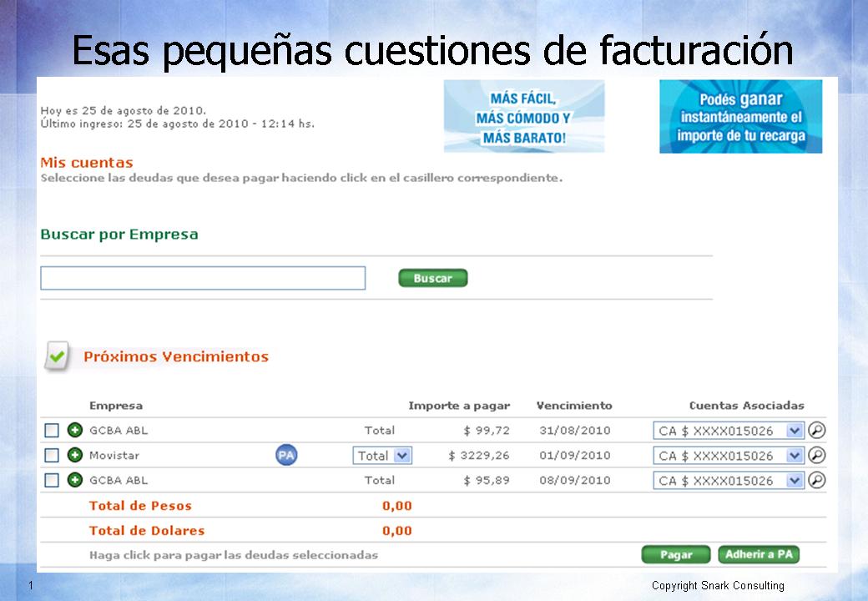Image resolution: width=868 pixels, height=601 pixels.
Task: Click the amount $ 95,89
Action: (x=487, y=480)
